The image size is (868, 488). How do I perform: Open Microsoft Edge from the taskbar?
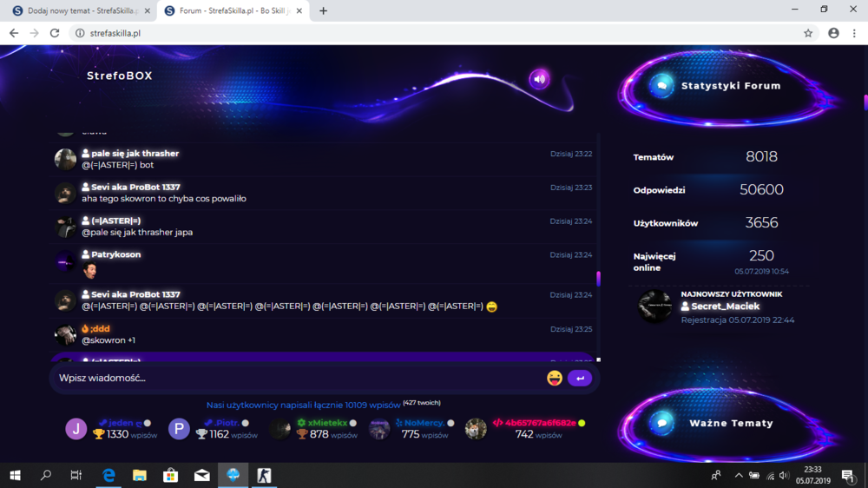click(x=109, y=475)
